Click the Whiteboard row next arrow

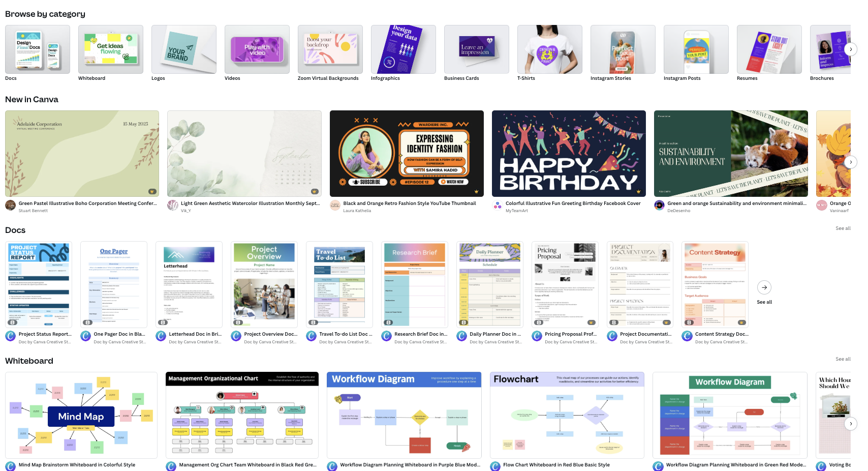[x=850, y=424]
